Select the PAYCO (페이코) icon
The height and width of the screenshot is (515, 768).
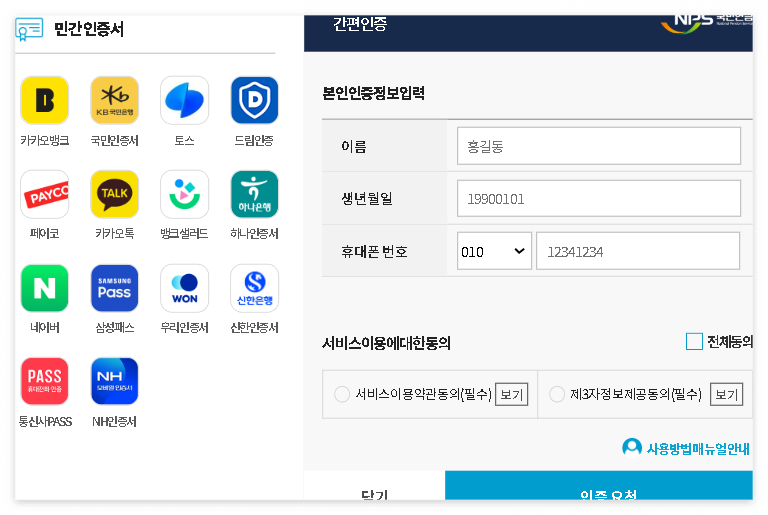pos(45,194)
